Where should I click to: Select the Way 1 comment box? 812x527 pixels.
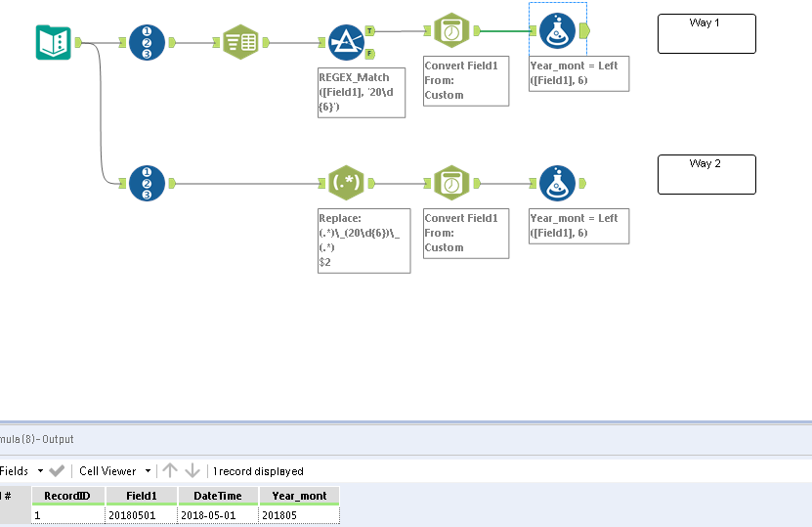706,33
